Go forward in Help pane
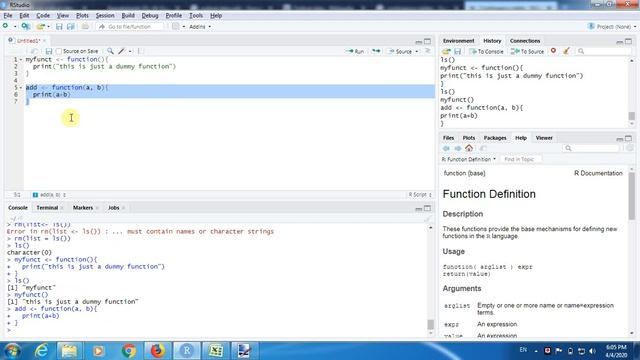This screenshot has height=360, width=640. coord(458,148)
